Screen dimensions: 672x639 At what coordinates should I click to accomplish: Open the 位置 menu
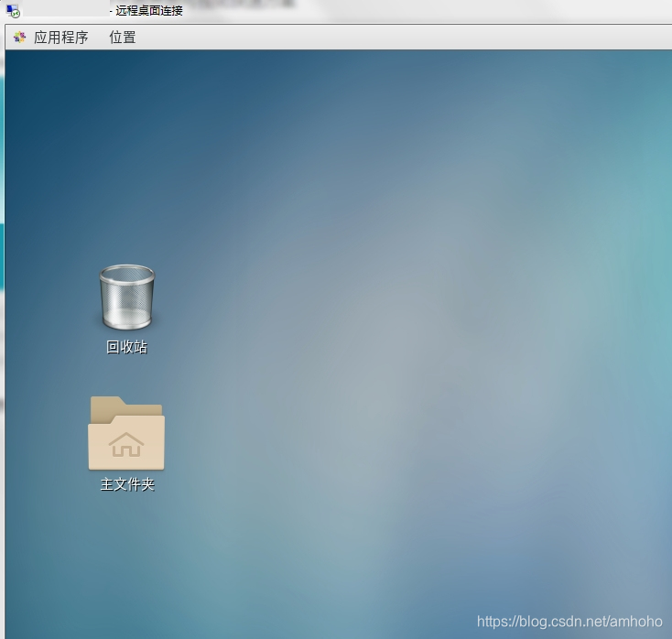pos(123,38)
